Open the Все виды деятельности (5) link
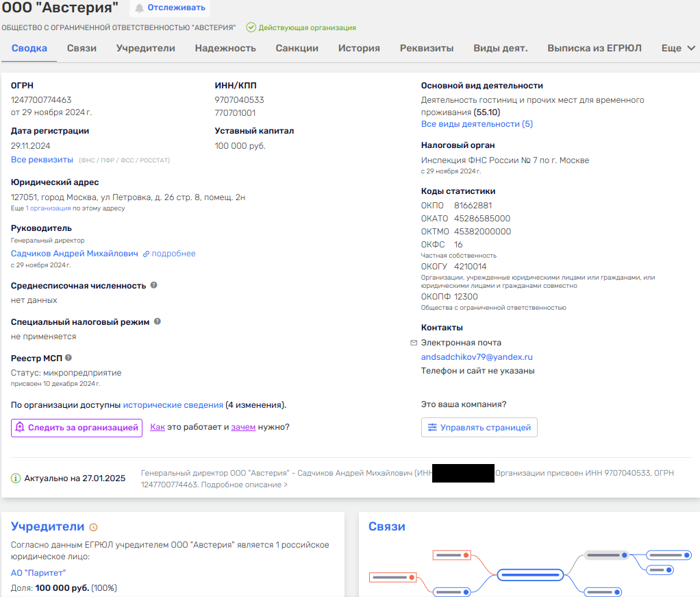 477,124
